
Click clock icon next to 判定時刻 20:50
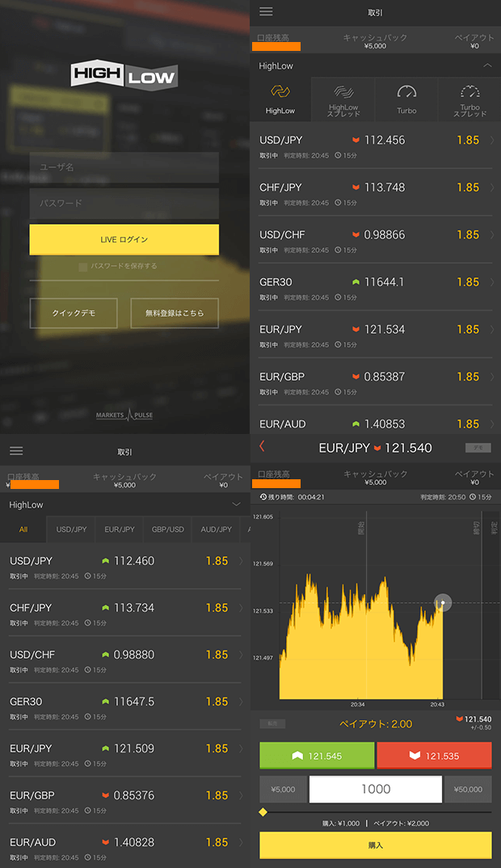pos(474,497)
